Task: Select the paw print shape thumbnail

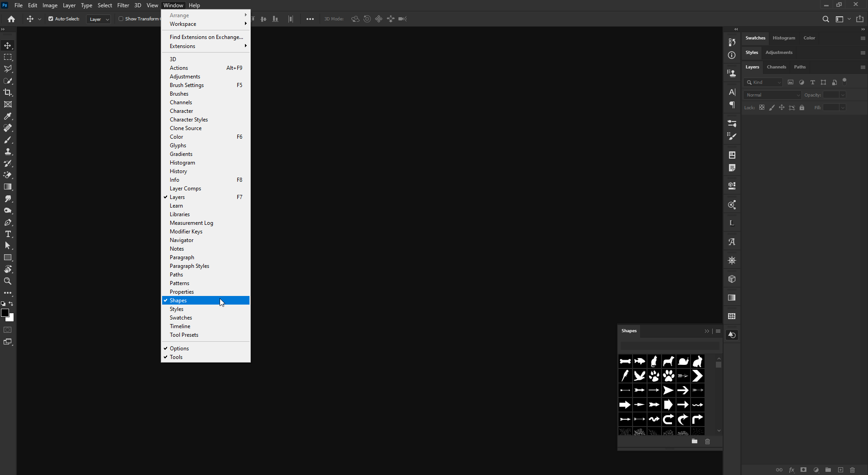Action: [670, 376]
